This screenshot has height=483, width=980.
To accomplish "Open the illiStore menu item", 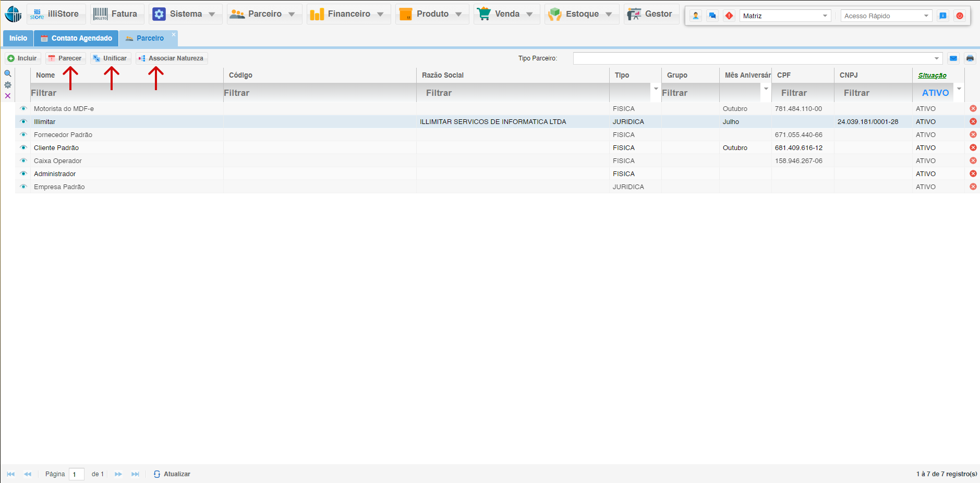I will [x=56, y=14].
